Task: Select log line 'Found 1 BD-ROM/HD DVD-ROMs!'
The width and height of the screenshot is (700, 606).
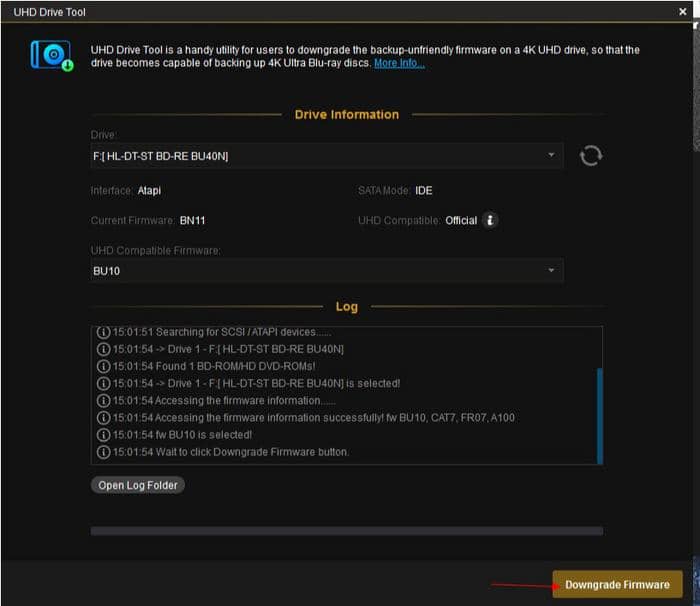Action: (213, 366)
